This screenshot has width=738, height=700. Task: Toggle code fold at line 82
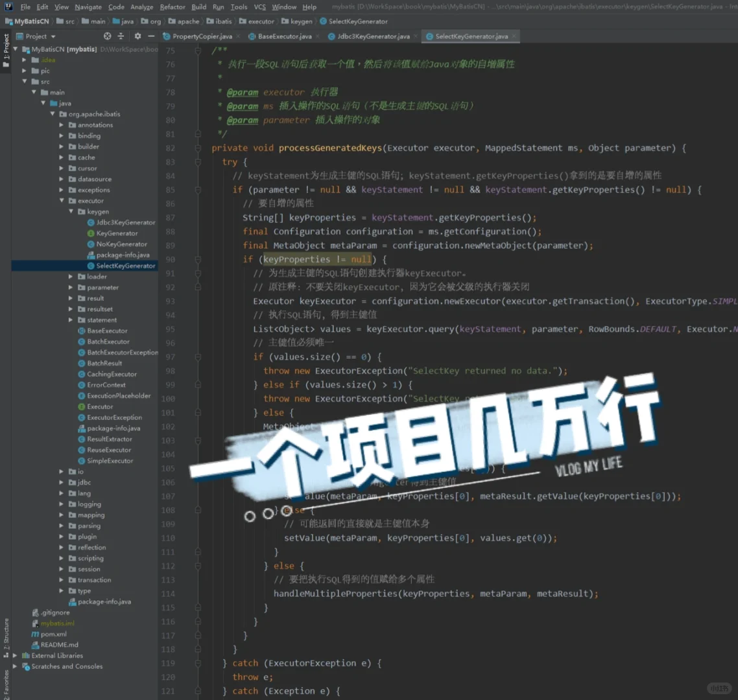[198, 148]
